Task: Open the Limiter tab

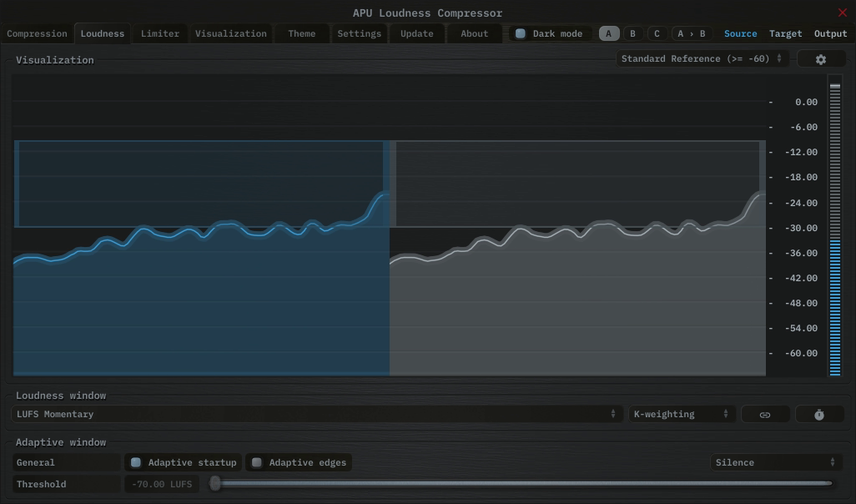Action: click(x=159, y=34)
